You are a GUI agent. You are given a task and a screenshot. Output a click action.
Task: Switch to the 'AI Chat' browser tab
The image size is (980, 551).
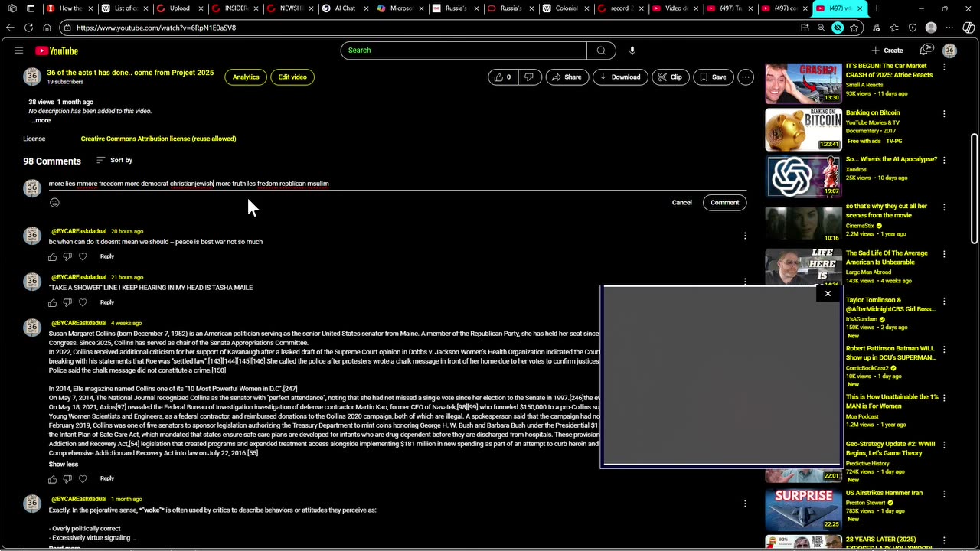(345, 8)
